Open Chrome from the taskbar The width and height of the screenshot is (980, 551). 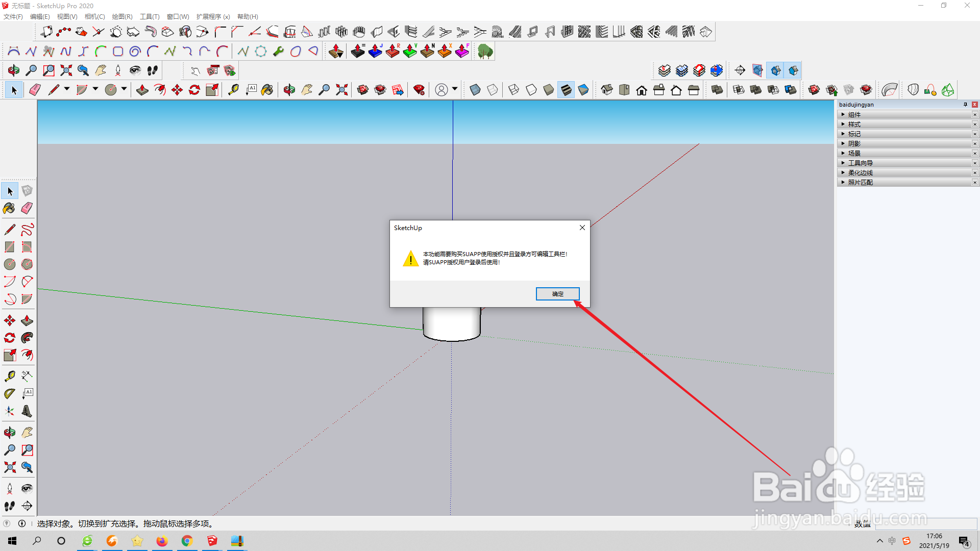pyautogui.click(x=187, y=541)
